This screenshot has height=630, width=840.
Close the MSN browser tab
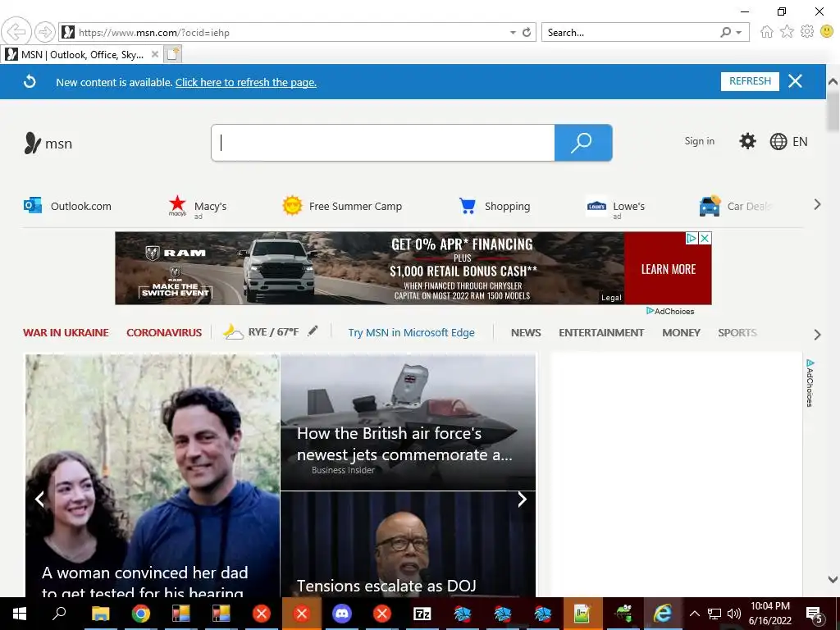pos(154,54)
